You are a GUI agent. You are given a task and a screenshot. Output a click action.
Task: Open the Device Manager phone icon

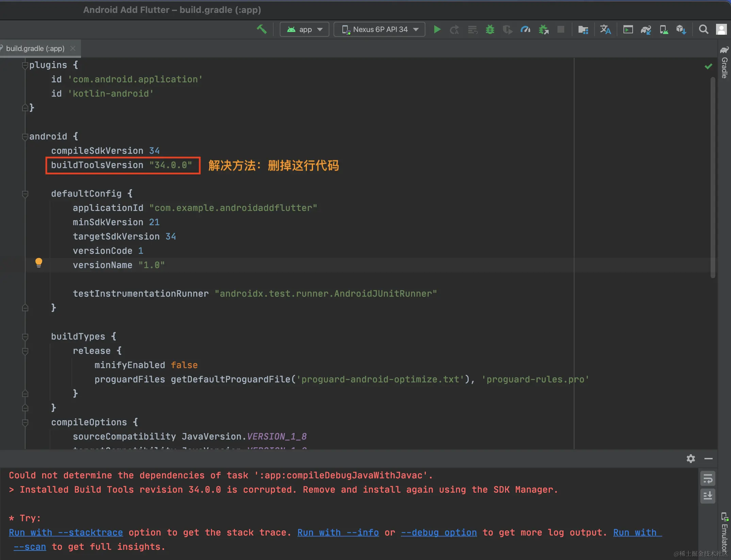pos(664,30)
